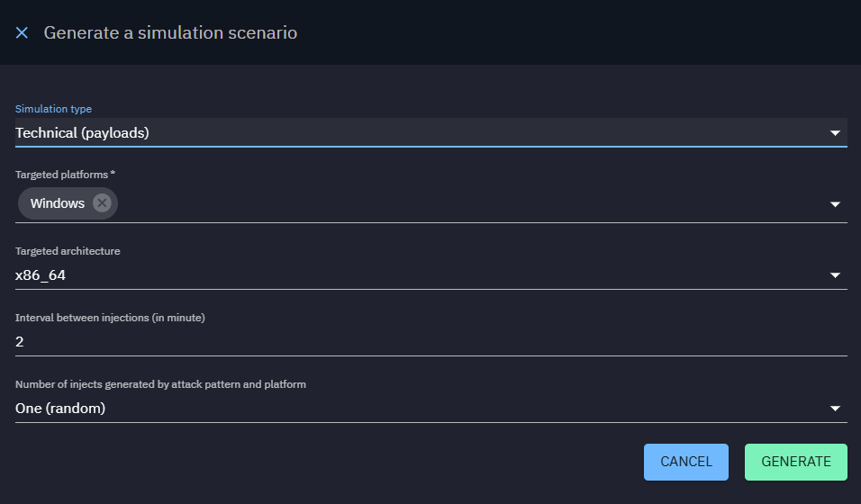Open the number of injects dropdown arrow
861x504 pixels.
click(835, 409)
